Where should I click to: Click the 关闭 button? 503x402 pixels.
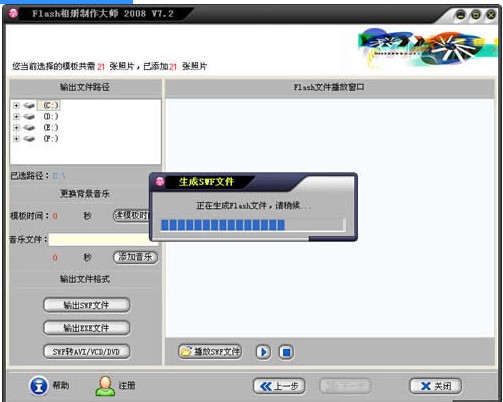[x=436, y=386]
